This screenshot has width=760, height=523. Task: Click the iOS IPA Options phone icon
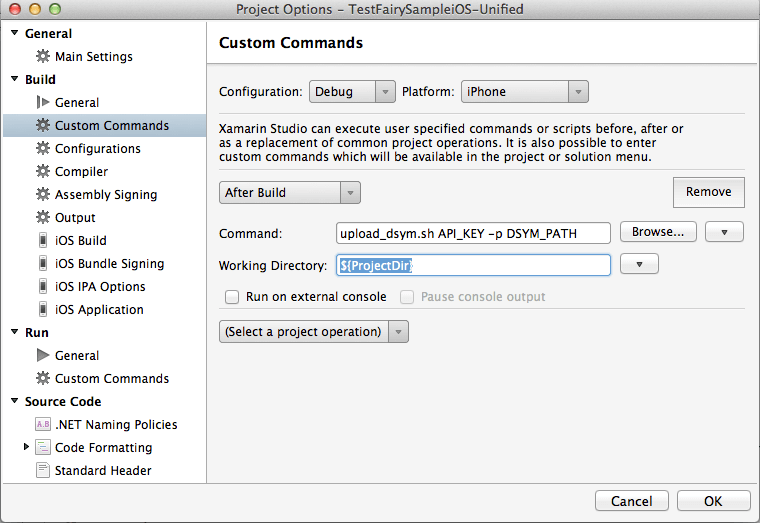[x=43, y=287]
